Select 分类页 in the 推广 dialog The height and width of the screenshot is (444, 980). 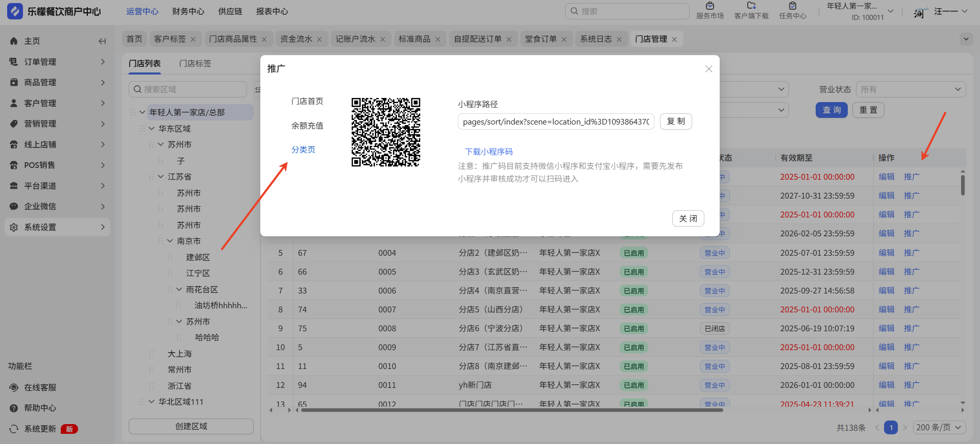coord(303,150)
